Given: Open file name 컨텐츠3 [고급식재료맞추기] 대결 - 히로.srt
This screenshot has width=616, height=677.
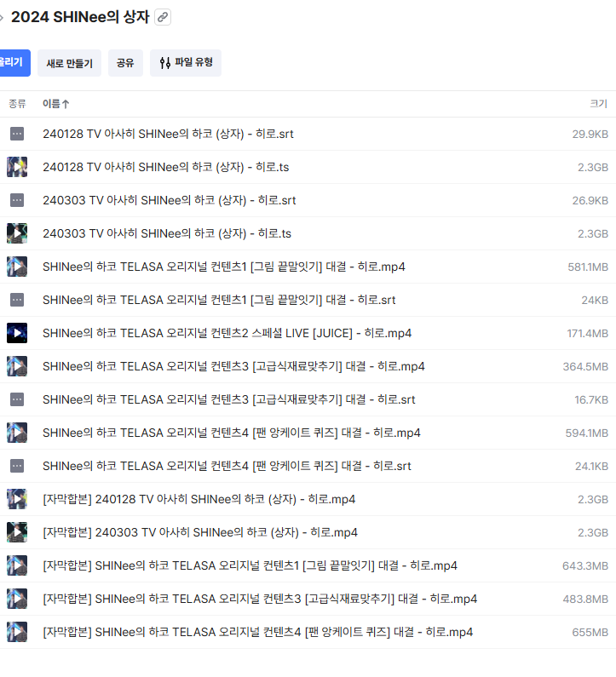Looking at the screenshot, I should point(229,399).
